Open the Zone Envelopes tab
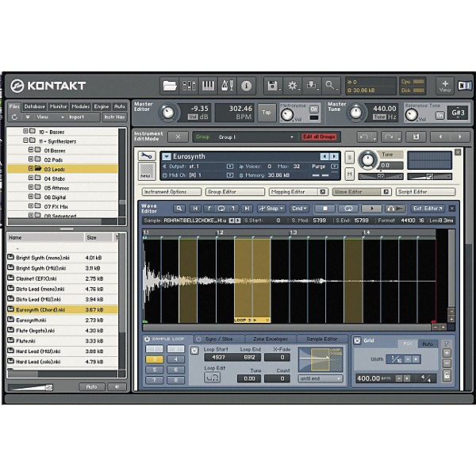The width and height of the screenshot is (476, 476). click(x=271, y=339)
